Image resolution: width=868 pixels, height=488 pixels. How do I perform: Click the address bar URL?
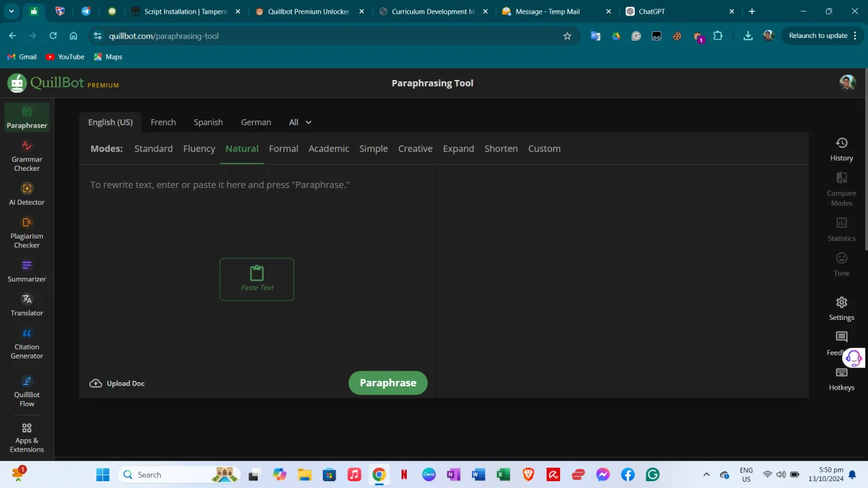coord(163,36)
